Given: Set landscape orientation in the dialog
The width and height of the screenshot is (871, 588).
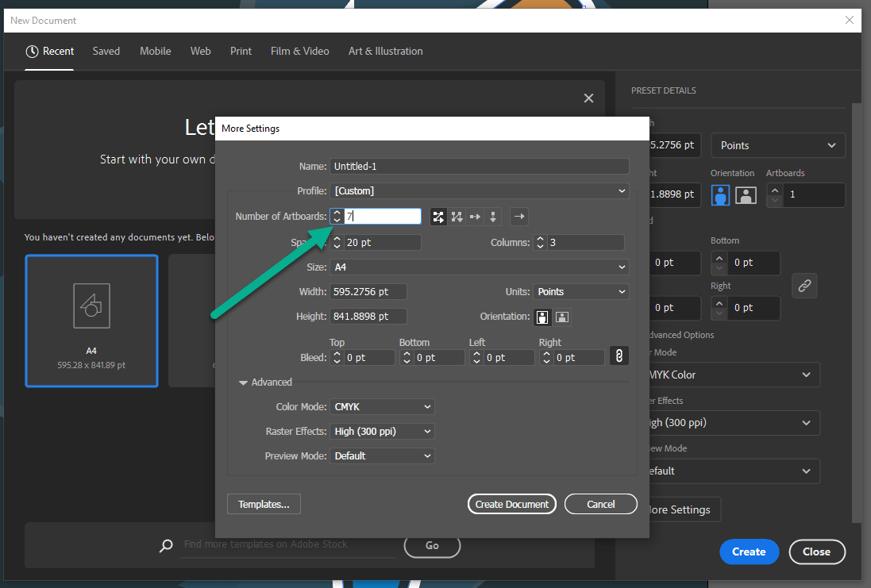Looking at the screenshot, I should click(x=562, y=317).
